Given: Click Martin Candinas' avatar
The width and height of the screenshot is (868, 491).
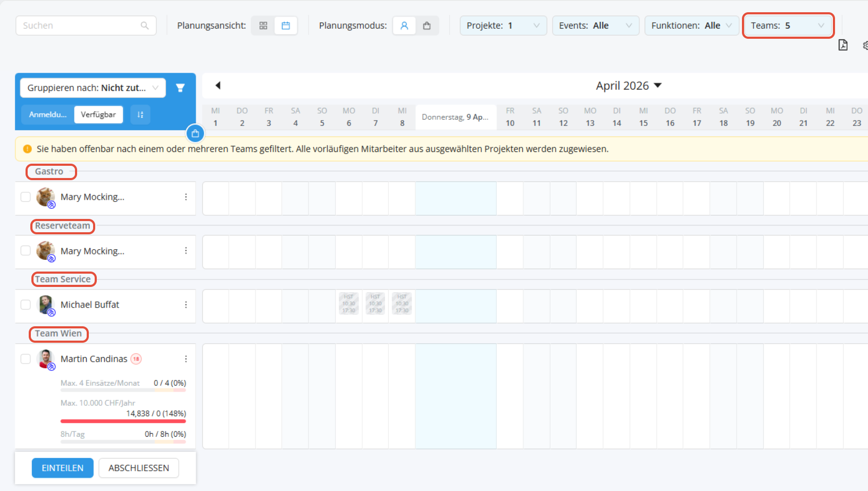Looking at the screenshot, I should click(x=46, y=359).
